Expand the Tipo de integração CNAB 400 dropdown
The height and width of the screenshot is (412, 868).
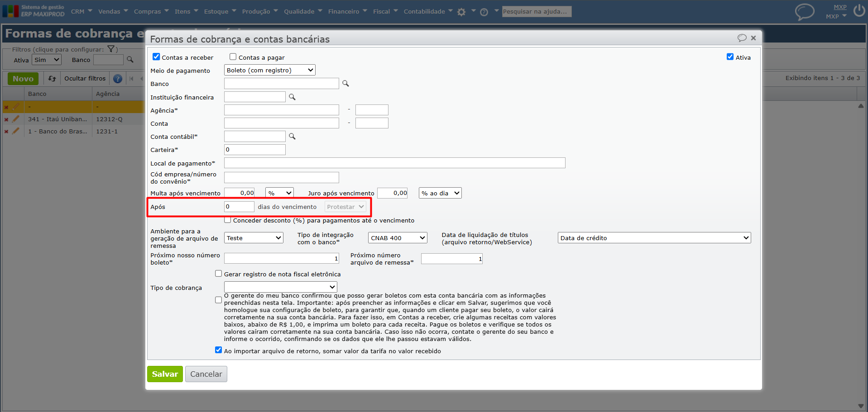click(398, 238)
